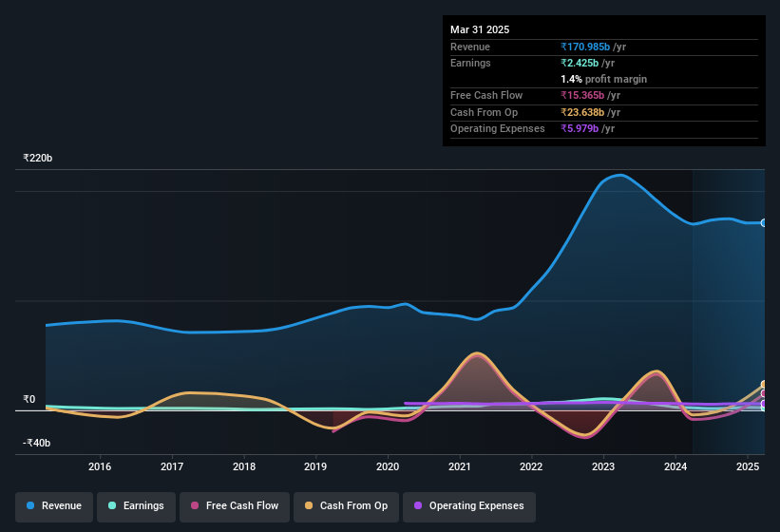
Task: Click the Earnings label in the tooltip
Action: click(470, 63)
